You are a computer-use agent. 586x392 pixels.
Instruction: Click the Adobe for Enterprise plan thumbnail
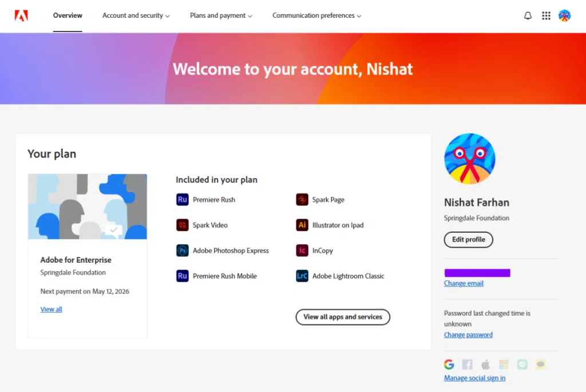point(88,207)
